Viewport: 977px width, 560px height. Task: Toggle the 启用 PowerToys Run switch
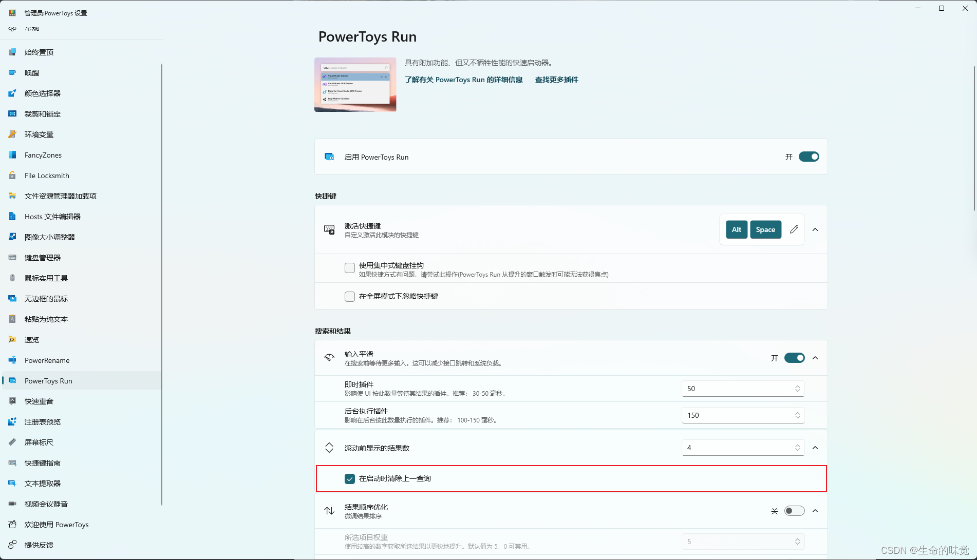click(809, 157)
